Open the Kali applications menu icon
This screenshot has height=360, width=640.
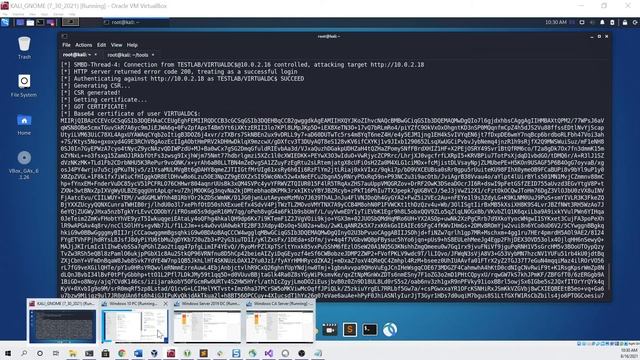coord(5,22)
